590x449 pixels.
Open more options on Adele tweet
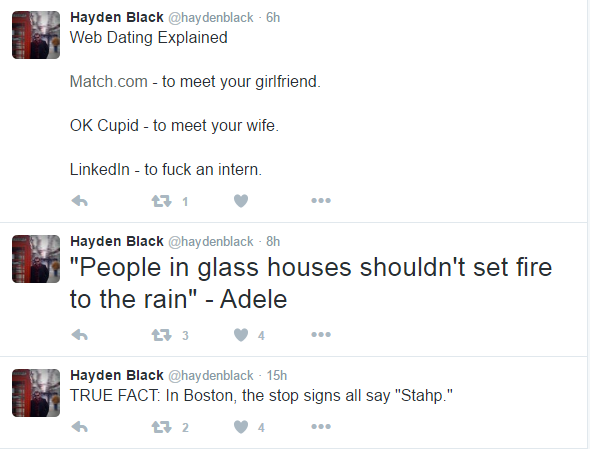tap(321, 334)
